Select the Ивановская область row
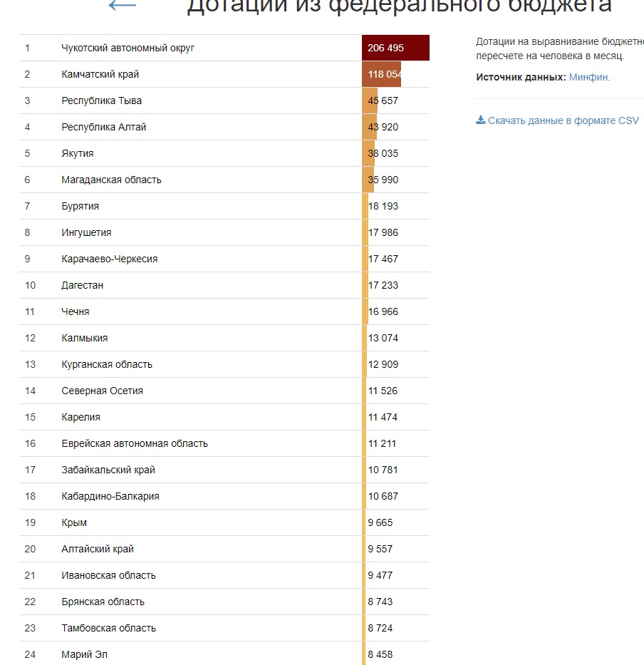Image resolution: width=644 pixels, height=665 pixels. tap(224, 575)
